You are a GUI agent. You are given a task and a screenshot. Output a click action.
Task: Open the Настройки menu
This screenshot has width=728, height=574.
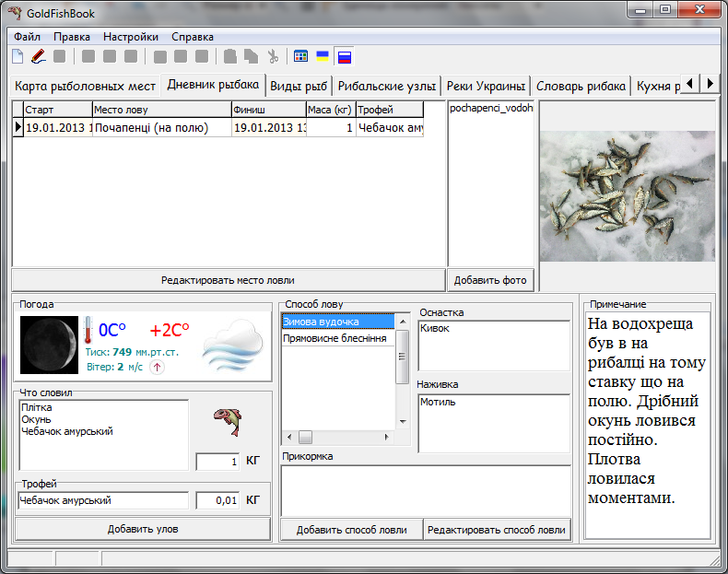pyautogui.click(x=131, y=37)
